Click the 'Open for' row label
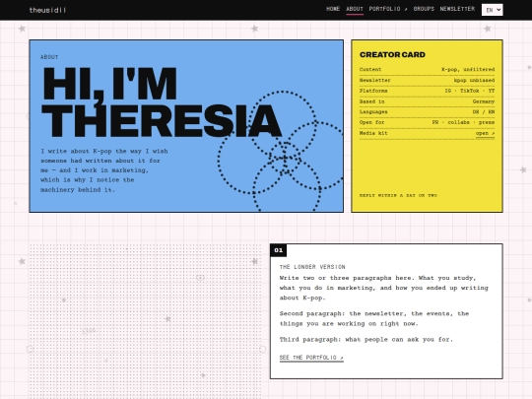532x399 pixels. pos(371,122)
